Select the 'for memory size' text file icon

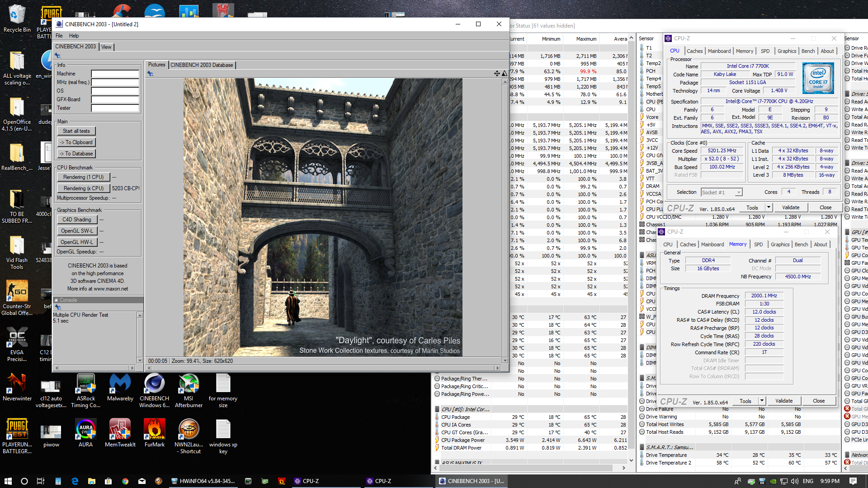point(223,391)
